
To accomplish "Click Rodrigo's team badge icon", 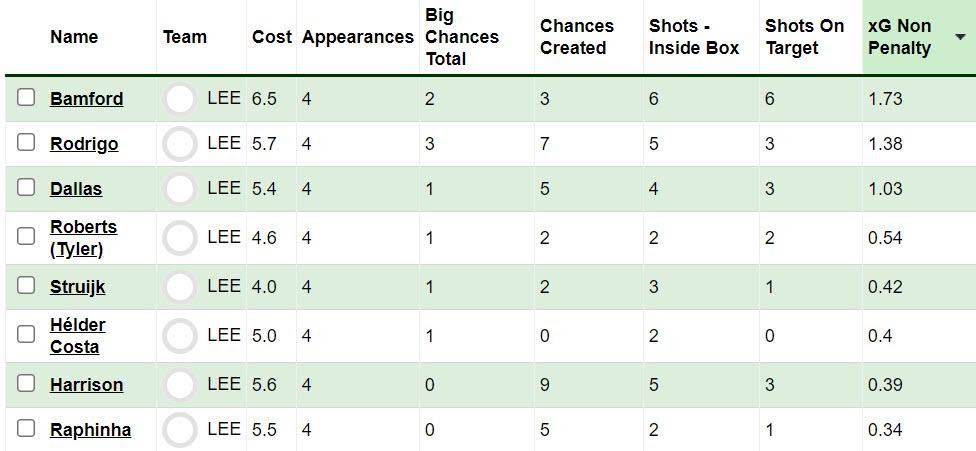I will pyautogui.click(x=179, y=144).
